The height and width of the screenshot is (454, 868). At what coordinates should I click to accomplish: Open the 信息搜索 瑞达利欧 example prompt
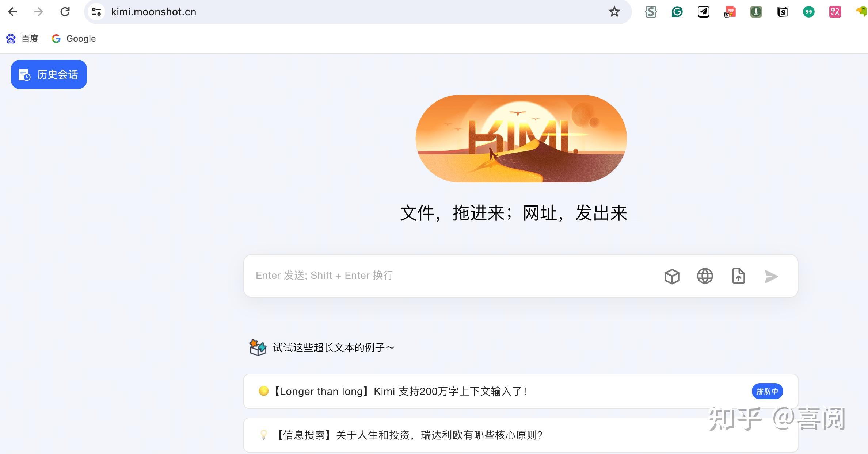pyautogui.click(x=521, y=435)
